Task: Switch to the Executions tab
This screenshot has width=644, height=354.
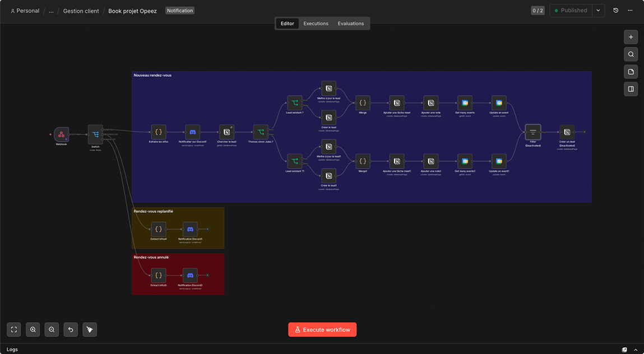Action: pyautogui.click(x=316, y=24)
